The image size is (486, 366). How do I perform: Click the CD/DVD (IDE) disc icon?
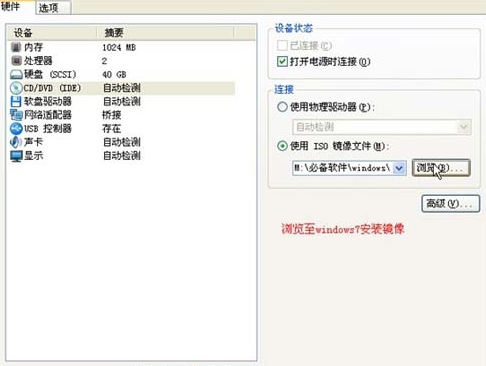(16, 88)
